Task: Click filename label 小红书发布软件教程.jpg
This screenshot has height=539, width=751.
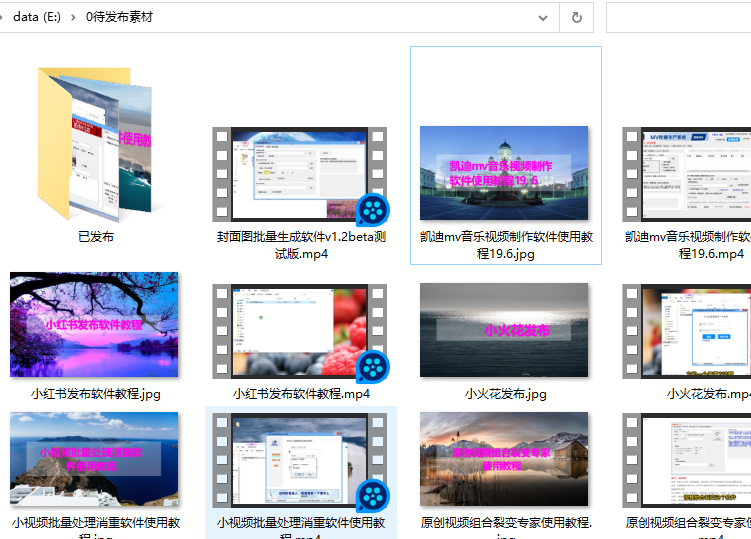Action: coord(96,394)
